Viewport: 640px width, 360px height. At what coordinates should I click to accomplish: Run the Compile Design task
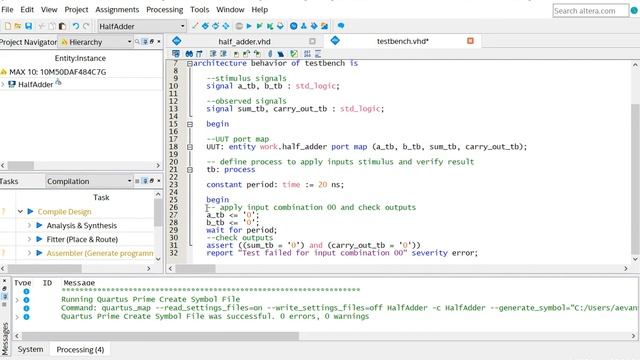(31, 211)
